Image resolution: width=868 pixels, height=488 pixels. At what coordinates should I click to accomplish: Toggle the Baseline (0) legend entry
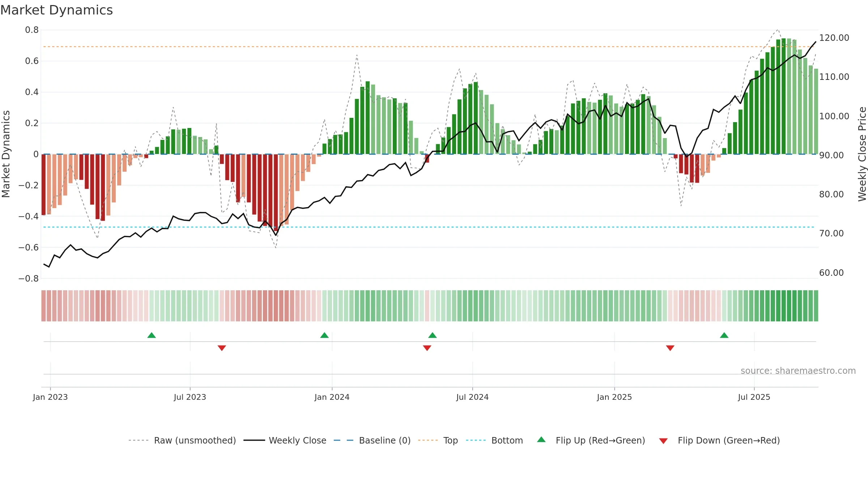click(372, 440)
